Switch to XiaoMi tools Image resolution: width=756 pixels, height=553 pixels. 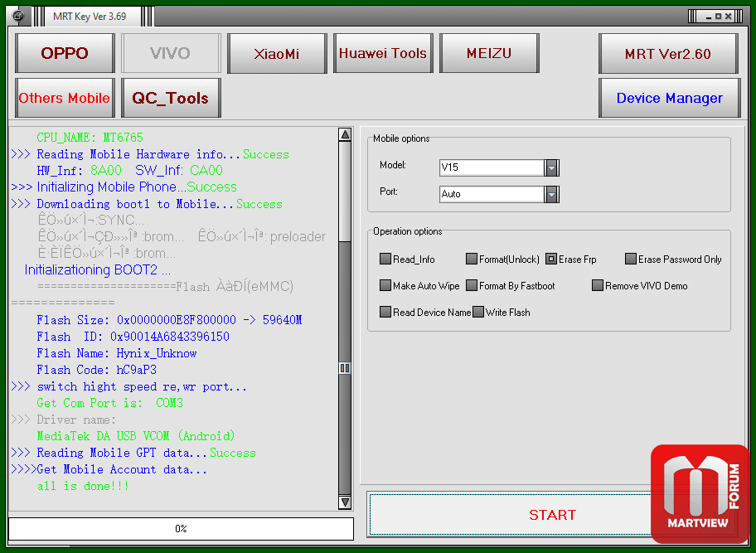point(277,53)
